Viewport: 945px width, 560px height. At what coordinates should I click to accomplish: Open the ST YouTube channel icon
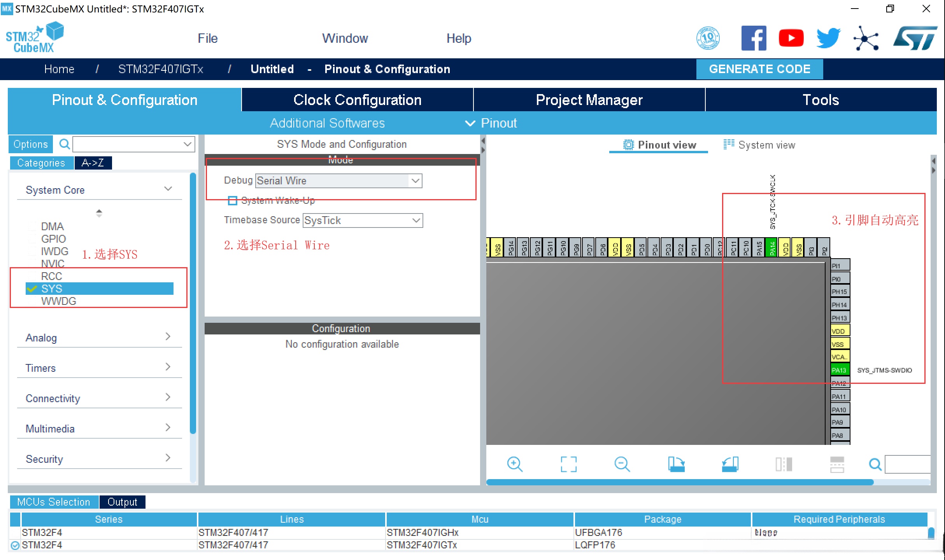pos(791,38)
